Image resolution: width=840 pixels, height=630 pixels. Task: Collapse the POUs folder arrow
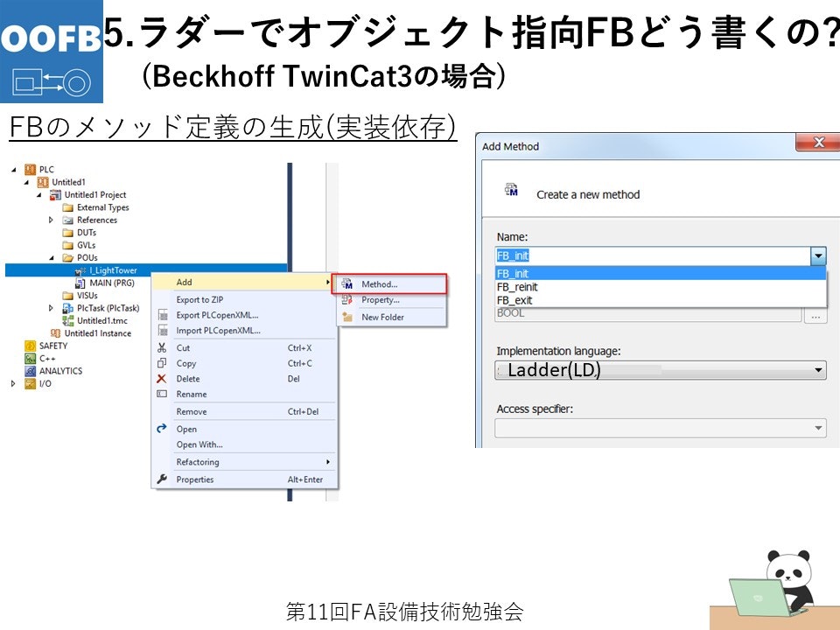pos(52,257)
